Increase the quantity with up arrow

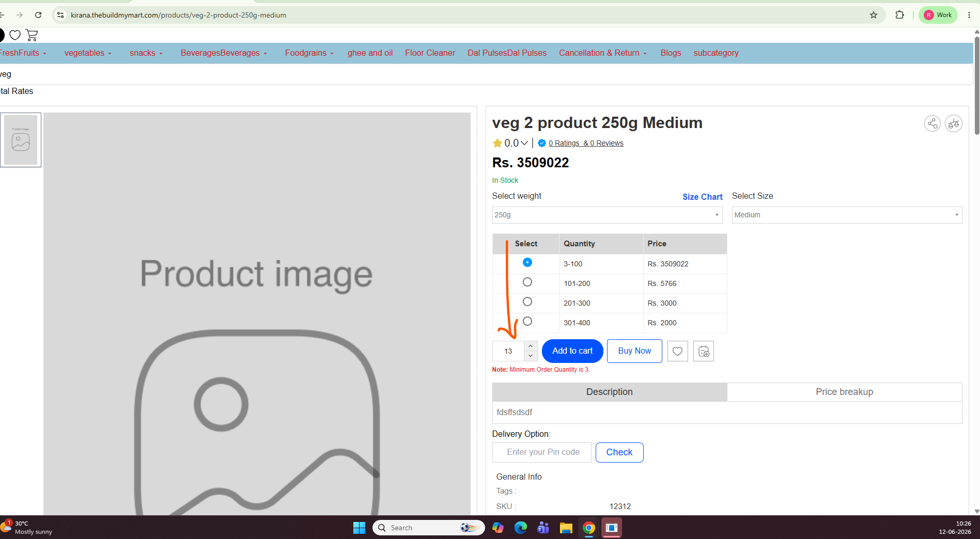[x=530, y=346]
